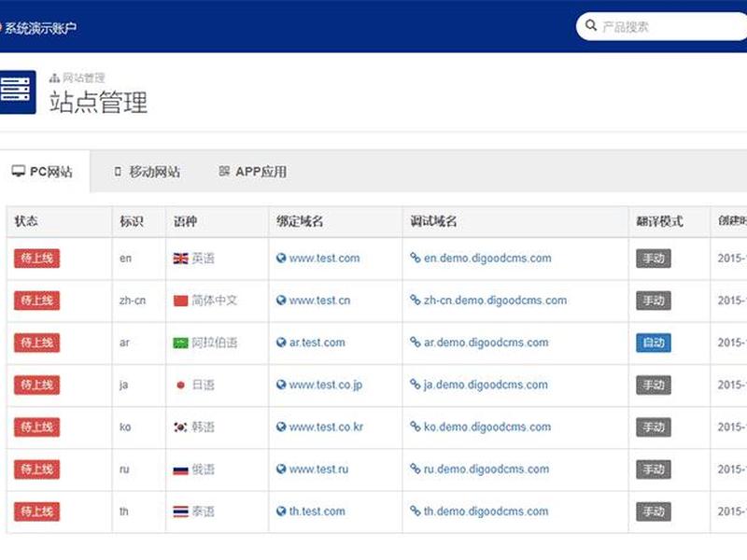The height and width of the screenshot is (560, 747).
Task: Click the chain icon beside ar.demo.digoodcms.com
Action: coord(415,342)
